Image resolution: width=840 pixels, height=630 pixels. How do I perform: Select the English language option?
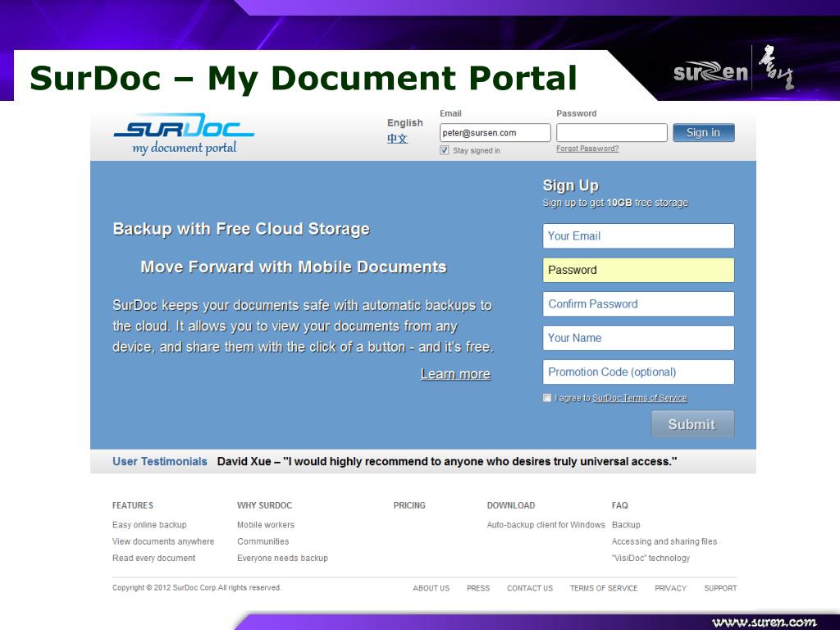405,123
